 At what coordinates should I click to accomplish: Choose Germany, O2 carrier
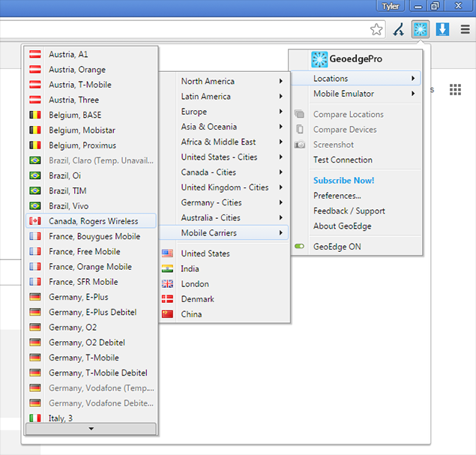pyautogui.click(x=91, y=328)
